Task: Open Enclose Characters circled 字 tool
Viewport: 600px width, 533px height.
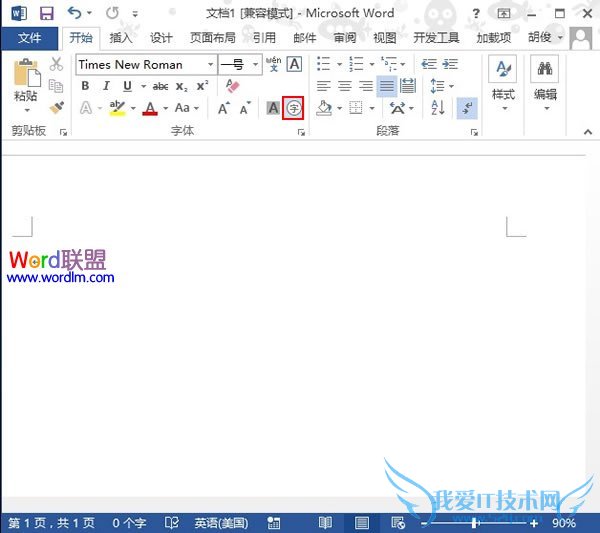Action: coord(293,108)
